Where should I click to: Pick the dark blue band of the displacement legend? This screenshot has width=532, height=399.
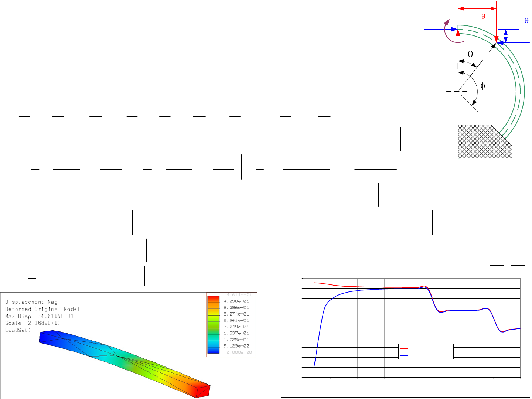[x=214, y=350]
